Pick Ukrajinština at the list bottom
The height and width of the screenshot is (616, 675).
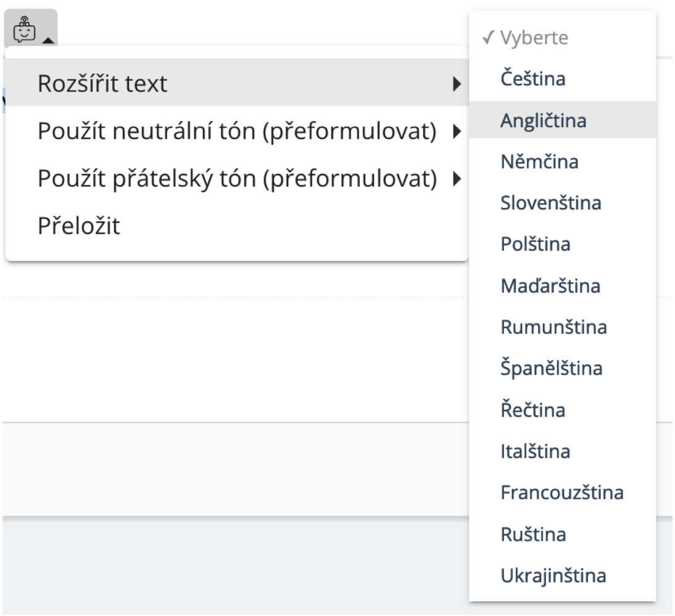click(x=553, y=576)
